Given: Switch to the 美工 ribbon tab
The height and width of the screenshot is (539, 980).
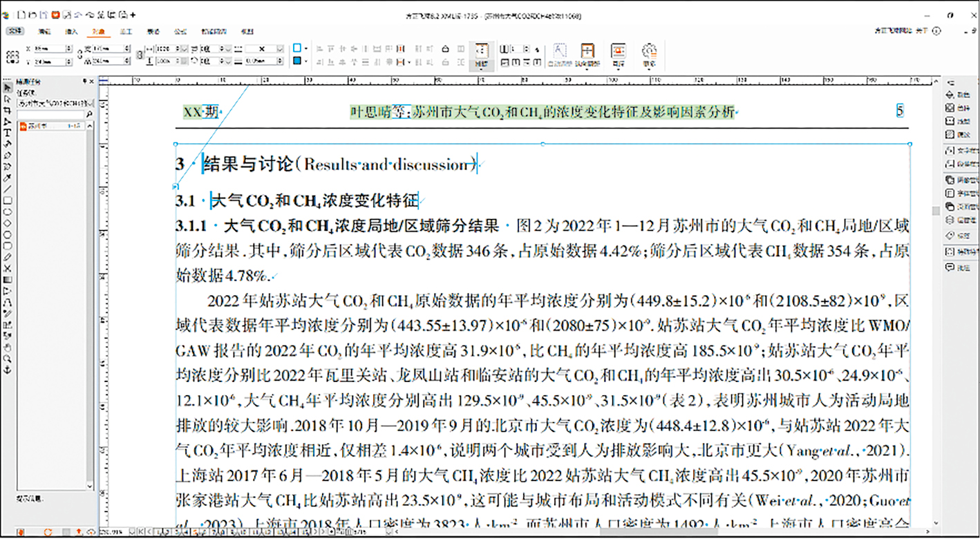Looking at the screenshot, I should point(126,31).
